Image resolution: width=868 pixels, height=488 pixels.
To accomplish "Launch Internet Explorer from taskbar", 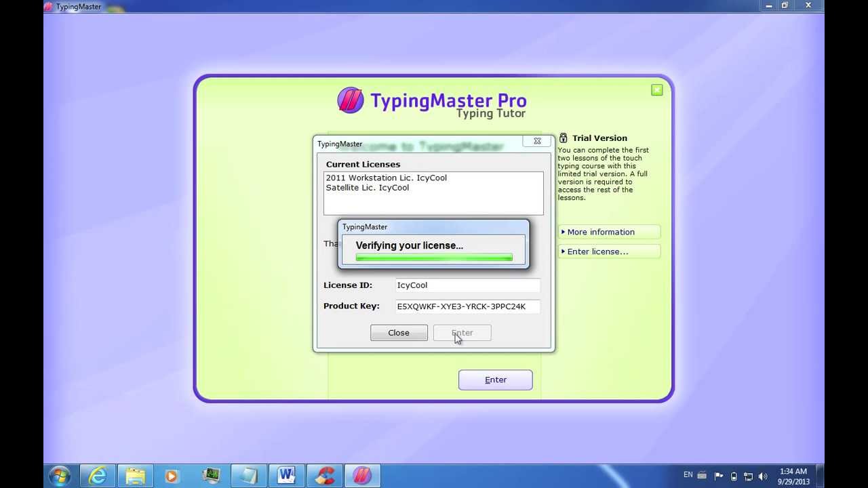I will coord(98,476).
